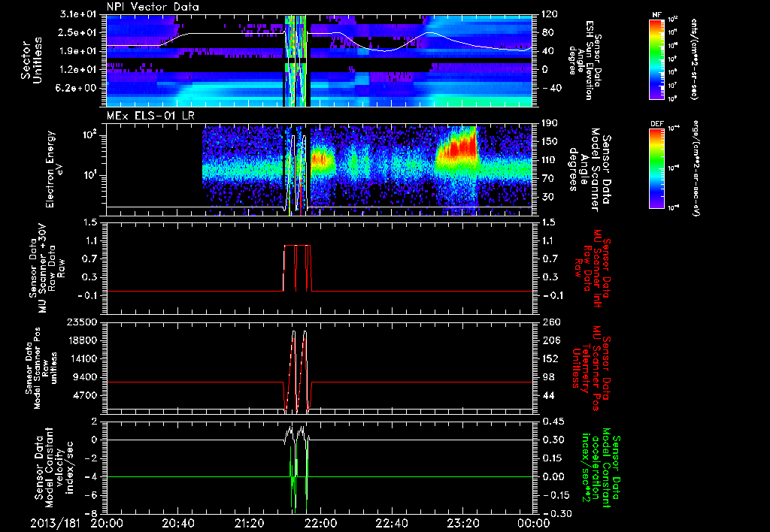Click the '44' telemetry position tick label
Screen dimensions: 770x532
point(547,395)
